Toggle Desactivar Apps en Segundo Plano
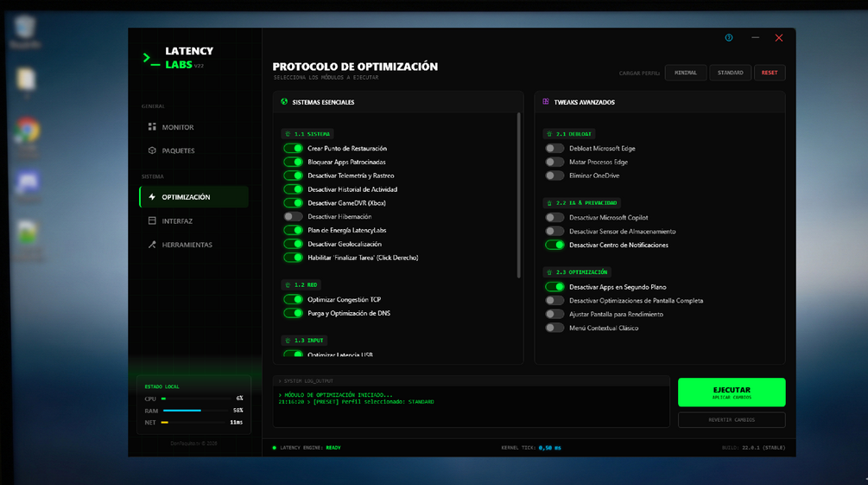 (x=554, y=287)
